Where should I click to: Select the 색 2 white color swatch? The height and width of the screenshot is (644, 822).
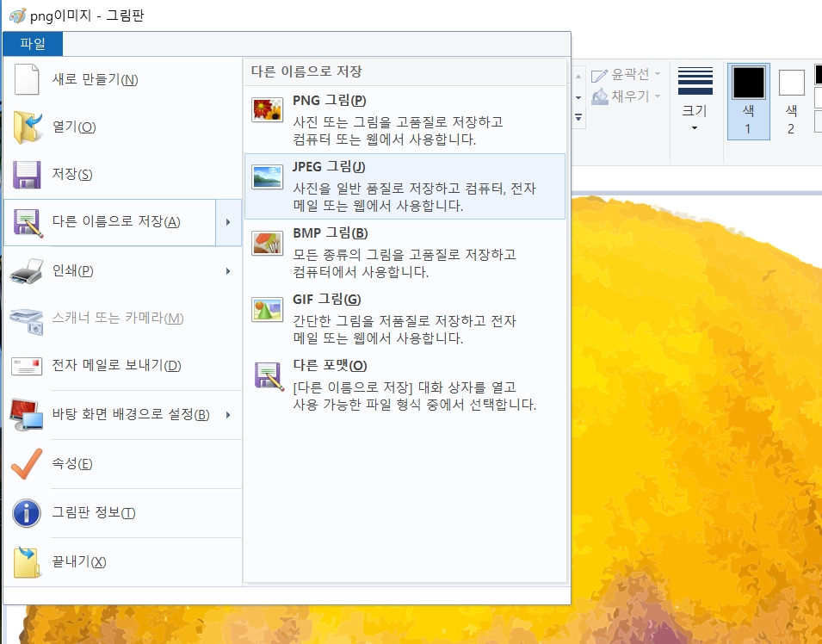click(x=792, y=83)
